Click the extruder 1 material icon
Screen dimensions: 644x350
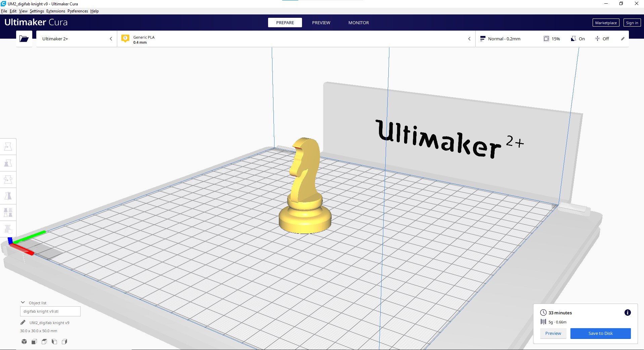[x=125, y=38]
